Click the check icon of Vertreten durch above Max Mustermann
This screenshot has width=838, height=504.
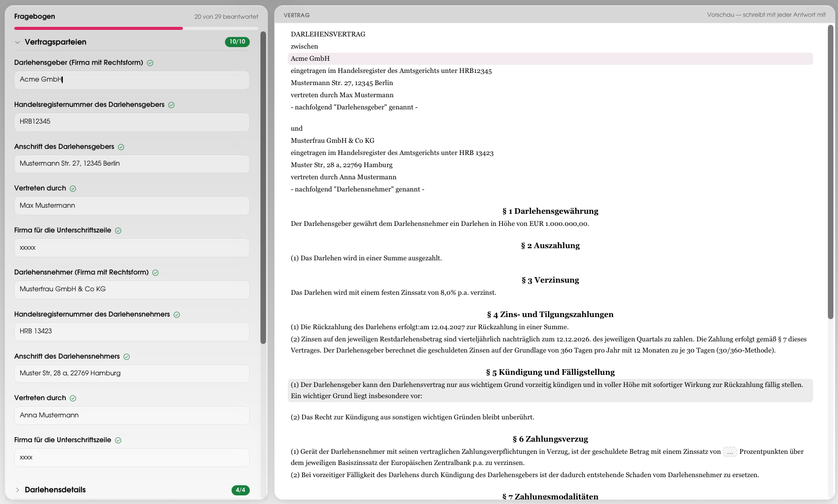click(x=73, y=188)
